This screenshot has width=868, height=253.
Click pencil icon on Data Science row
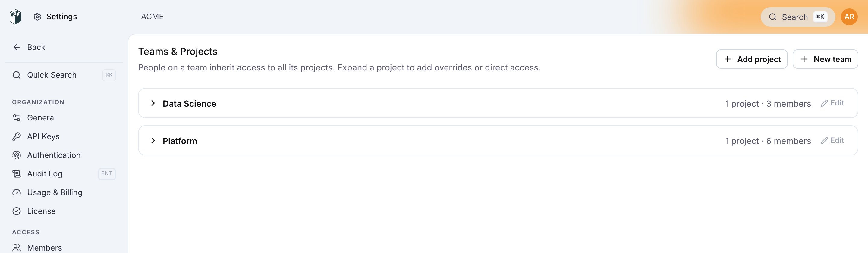click(824, 103)
